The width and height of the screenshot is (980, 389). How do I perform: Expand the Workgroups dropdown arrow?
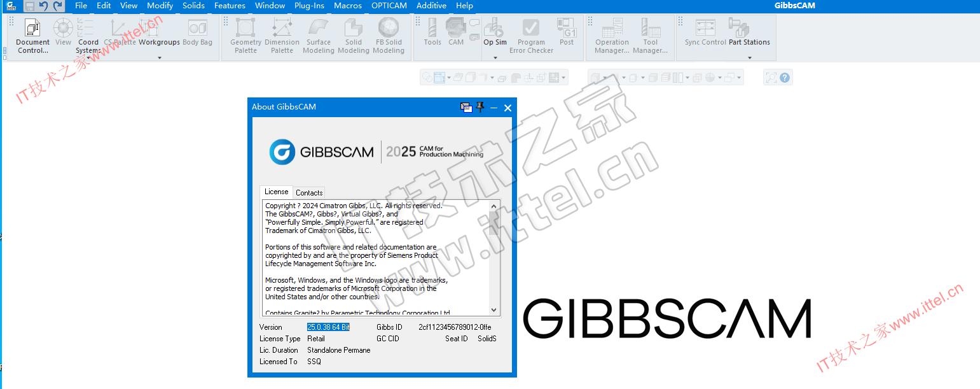pyautogui.click(x=160, y=58)
